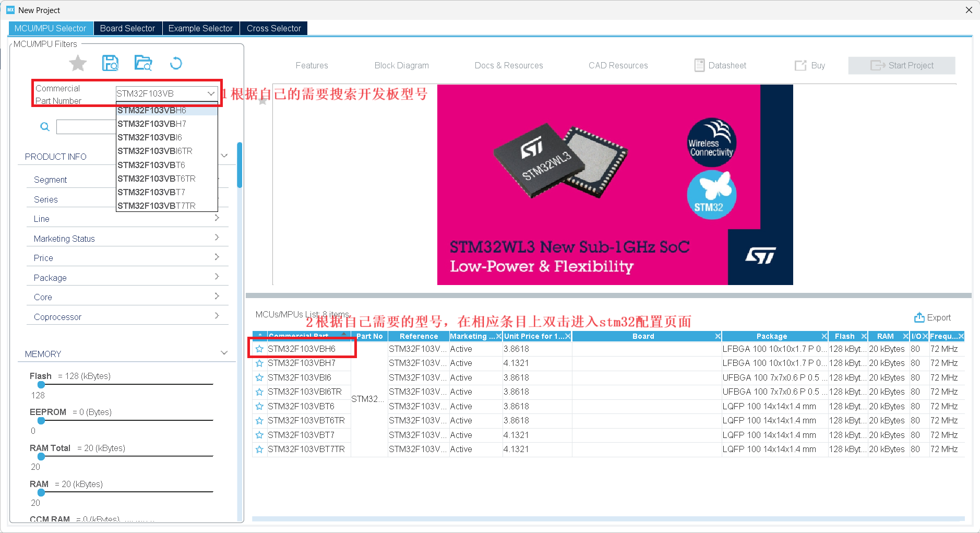Switch to Cross Selector tab
The image size is (980, 533).
click(274, 28)
